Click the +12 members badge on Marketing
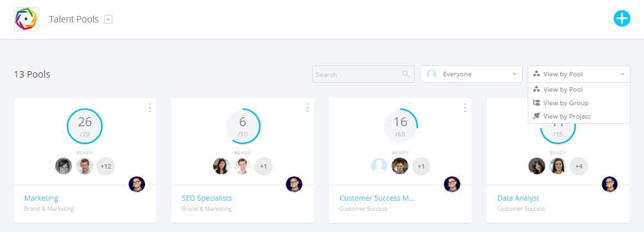Screen dimensions: 644x232 pos(106,167)
